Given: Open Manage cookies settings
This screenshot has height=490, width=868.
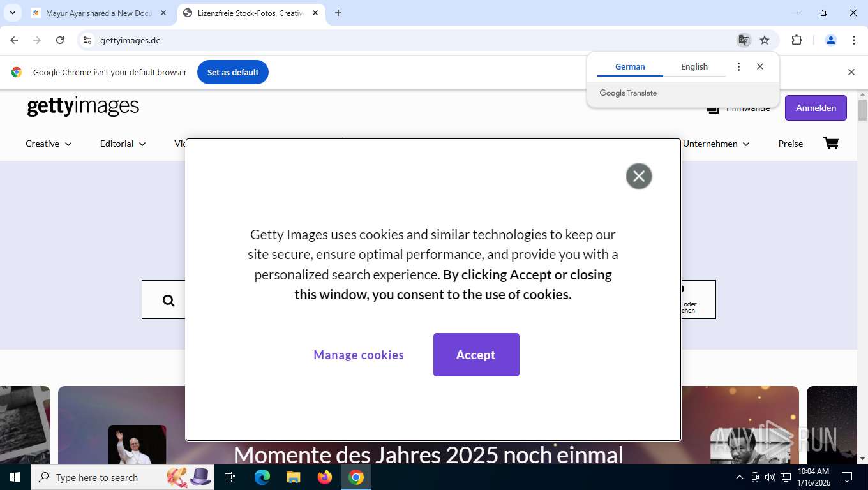Looking at the screenshot, I should point(359,355).
